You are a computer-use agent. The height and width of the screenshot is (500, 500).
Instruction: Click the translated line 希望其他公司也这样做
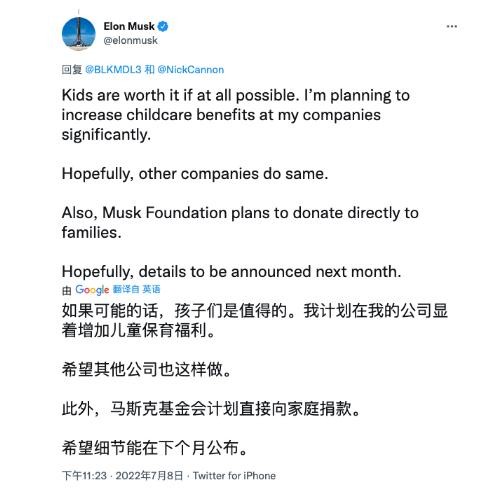(x=147, y=369)
